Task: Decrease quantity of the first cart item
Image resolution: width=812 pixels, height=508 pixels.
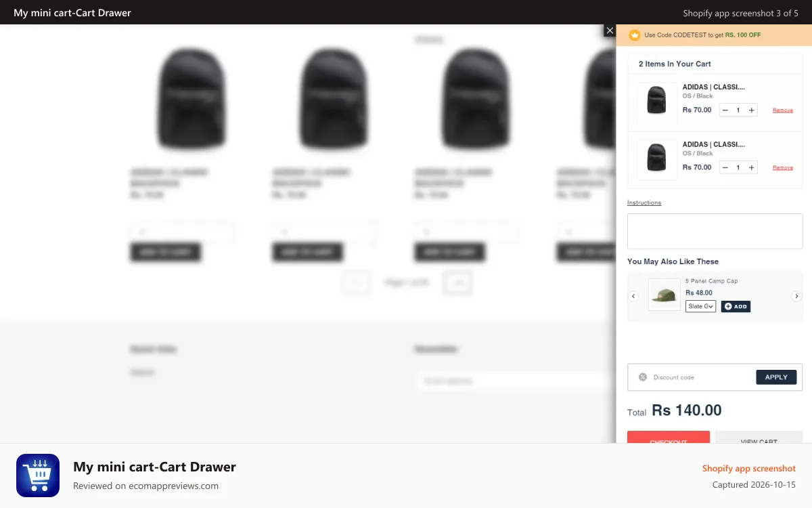Action: tap(725, 110)
